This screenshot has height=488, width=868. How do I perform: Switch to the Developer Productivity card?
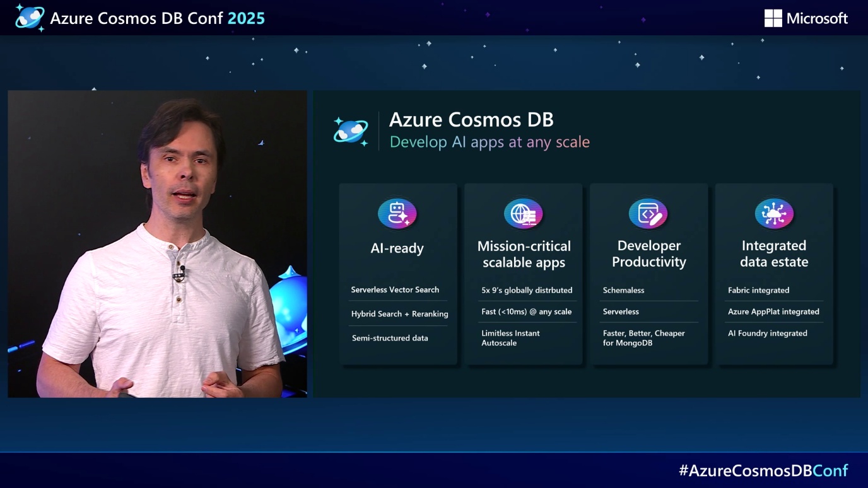point(648,274)
